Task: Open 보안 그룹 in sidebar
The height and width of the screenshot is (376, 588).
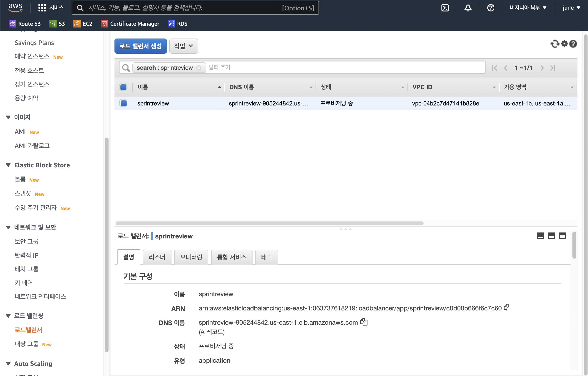Action: [26, 241]
